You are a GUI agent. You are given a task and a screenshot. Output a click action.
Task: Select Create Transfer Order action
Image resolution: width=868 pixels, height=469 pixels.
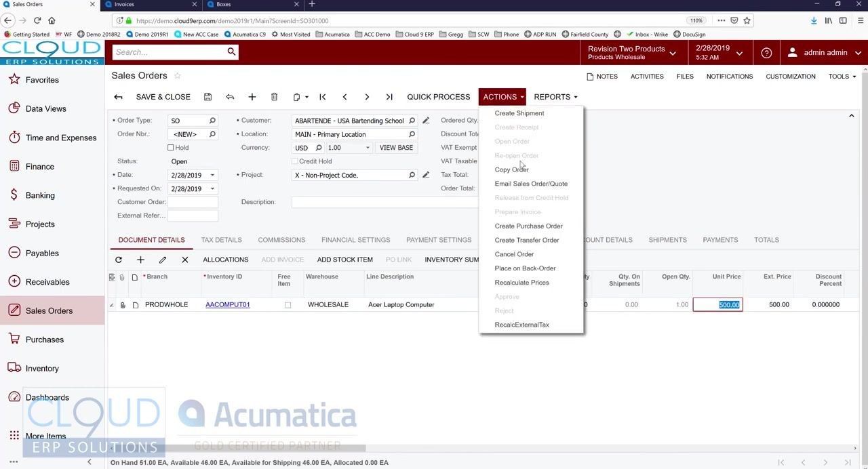click(527, 240)
